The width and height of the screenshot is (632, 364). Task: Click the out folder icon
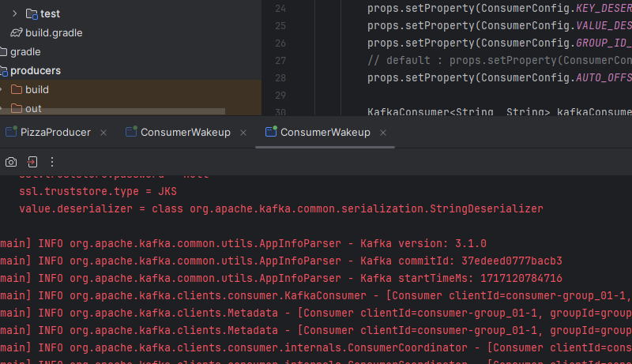[x=17, y=108]
